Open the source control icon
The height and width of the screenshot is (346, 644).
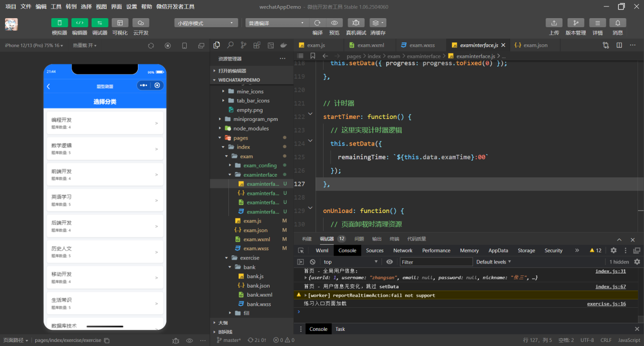point(244,45)
